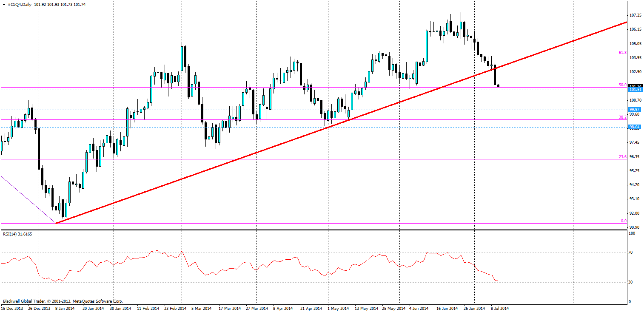Click the 11 Feb 2014 date label
The width and height of the screenshot is (644, 312).
click(x=149, y=308)
